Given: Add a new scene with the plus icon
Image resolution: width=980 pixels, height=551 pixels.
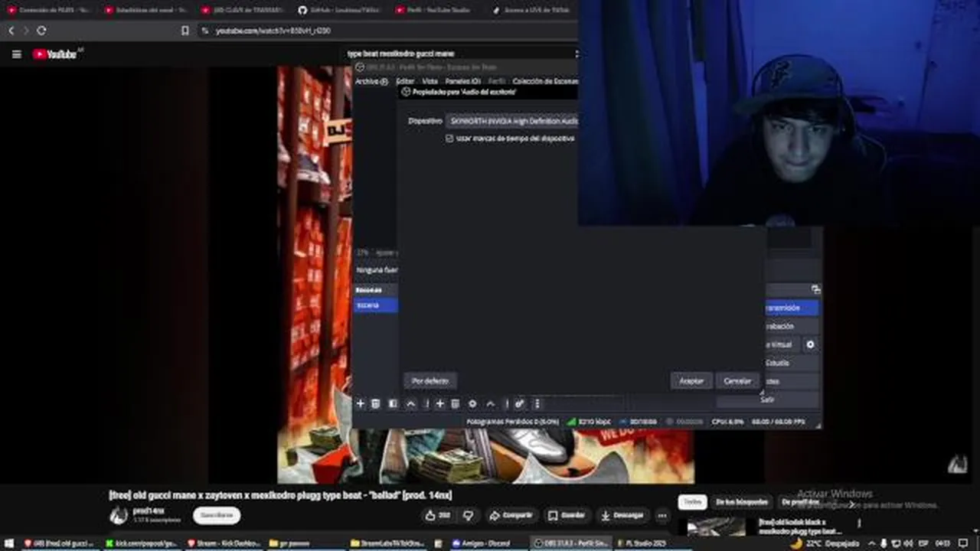Looking at the screenshot, I should pos(360,403).
